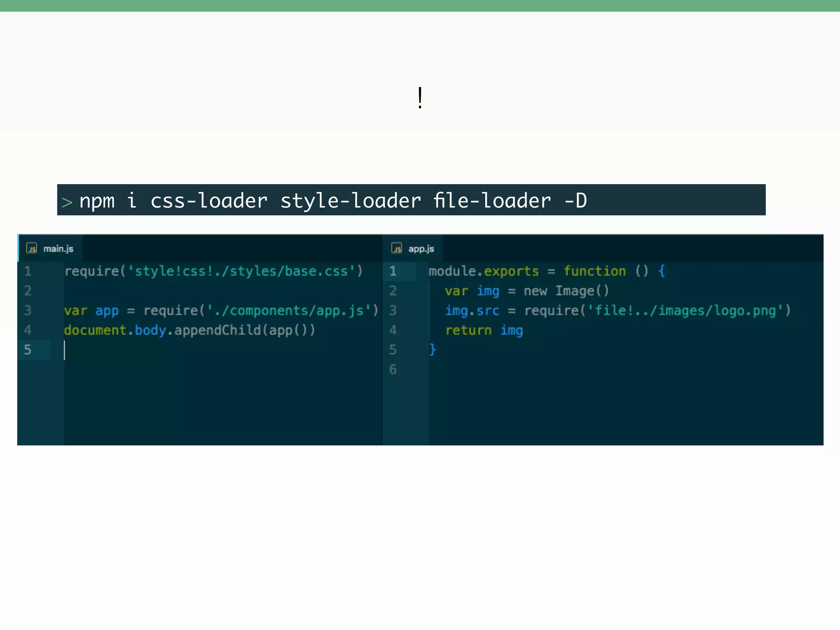Click the 'return img' line in app.js

(x=484, y=330)
